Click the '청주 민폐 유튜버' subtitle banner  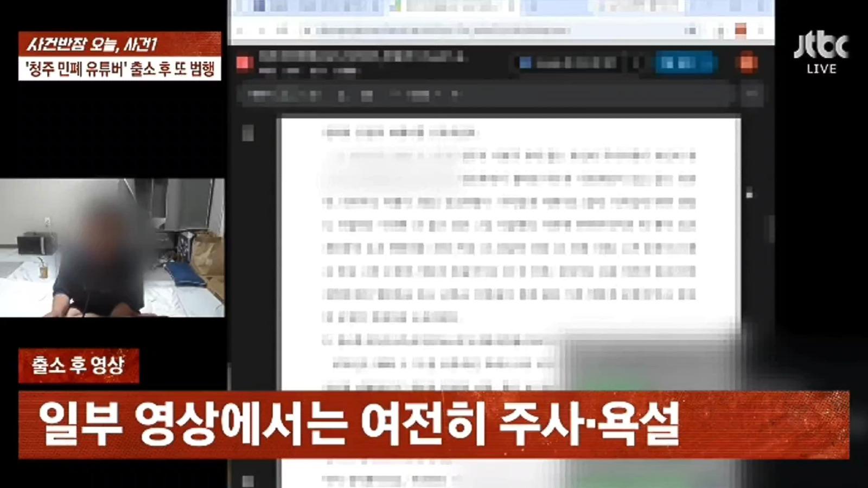120,69
